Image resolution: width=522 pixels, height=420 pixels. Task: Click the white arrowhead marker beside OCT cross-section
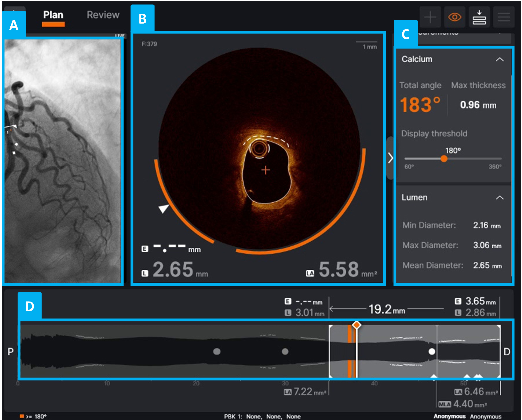(x=163, y=208)
